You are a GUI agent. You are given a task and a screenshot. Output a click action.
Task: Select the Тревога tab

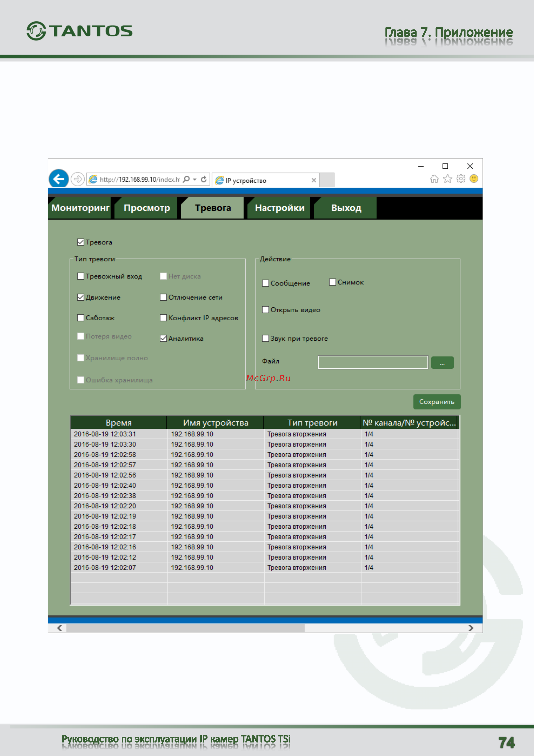(x=213, y=208)
